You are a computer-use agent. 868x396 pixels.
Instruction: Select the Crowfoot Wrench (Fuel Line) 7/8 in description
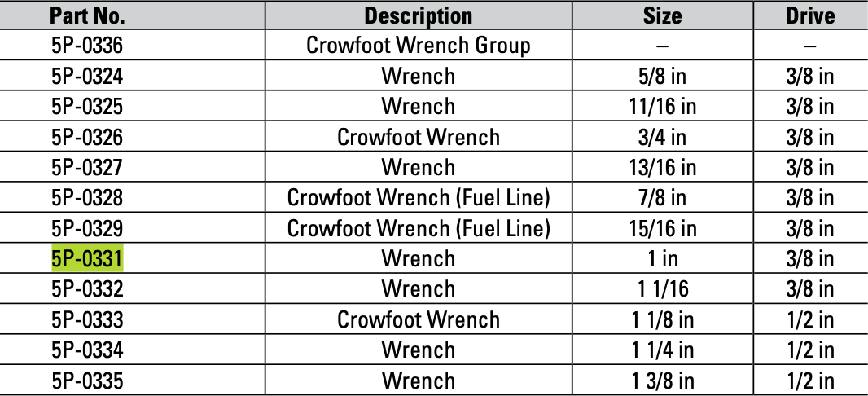(x=418, y=198)
